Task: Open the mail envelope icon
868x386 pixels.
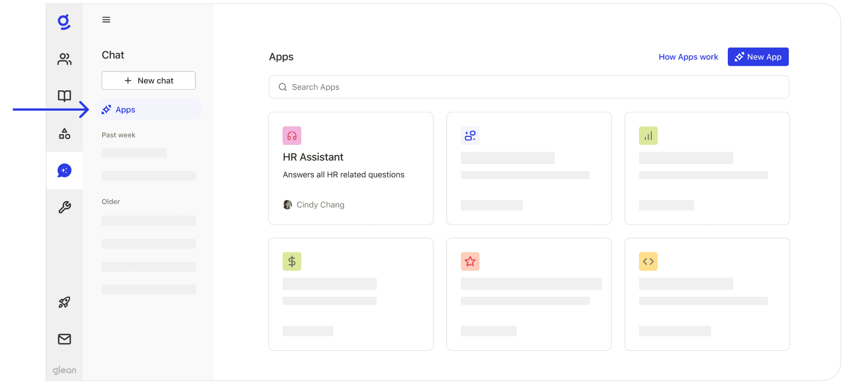Action: 64,339
